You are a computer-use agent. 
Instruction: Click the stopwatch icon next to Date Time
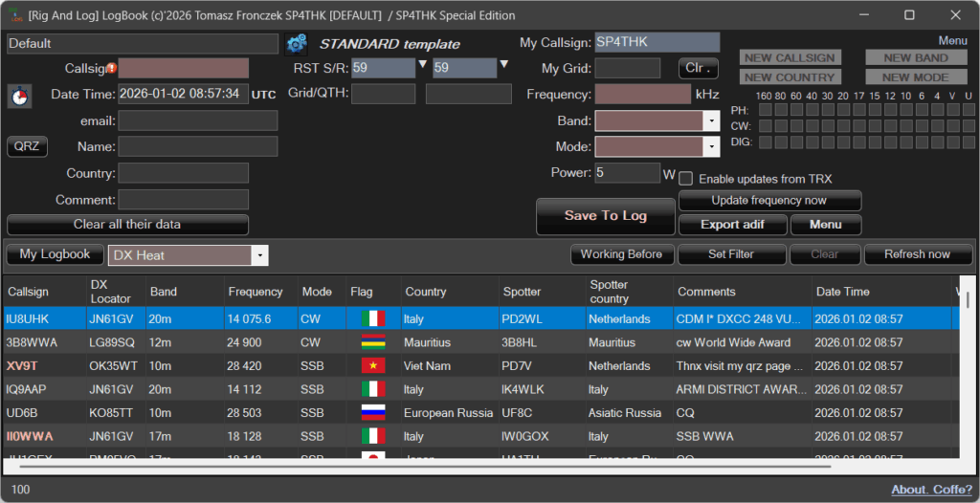pyautogui.click(x=21, y=96)
